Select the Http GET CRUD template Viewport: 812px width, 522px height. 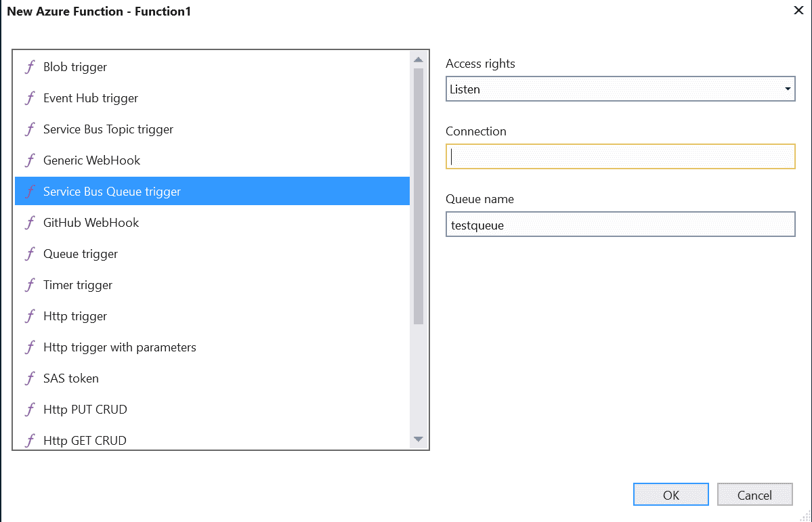point(213,439)
